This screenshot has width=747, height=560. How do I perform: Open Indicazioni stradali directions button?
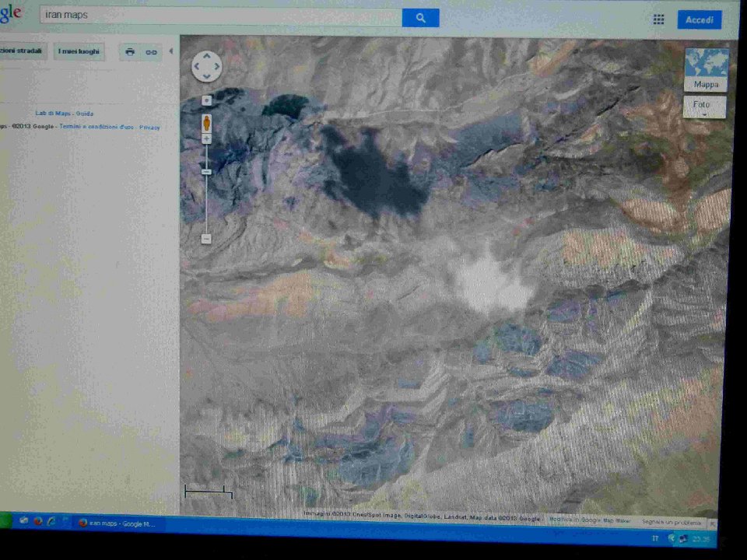click(x=22, y=51)
